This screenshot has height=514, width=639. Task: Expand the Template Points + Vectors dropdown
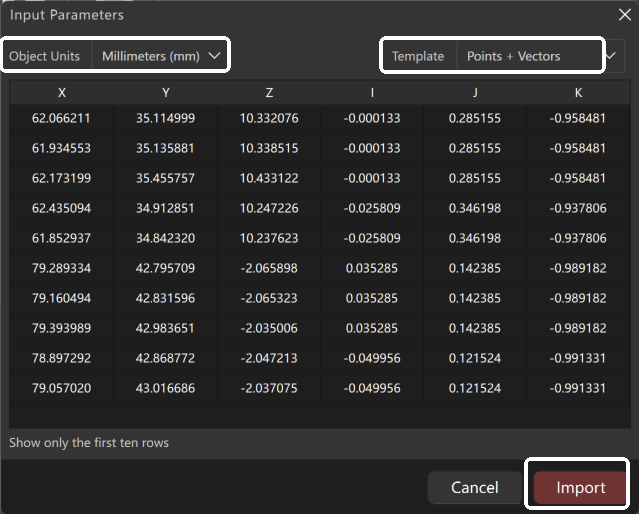(527, 56)
